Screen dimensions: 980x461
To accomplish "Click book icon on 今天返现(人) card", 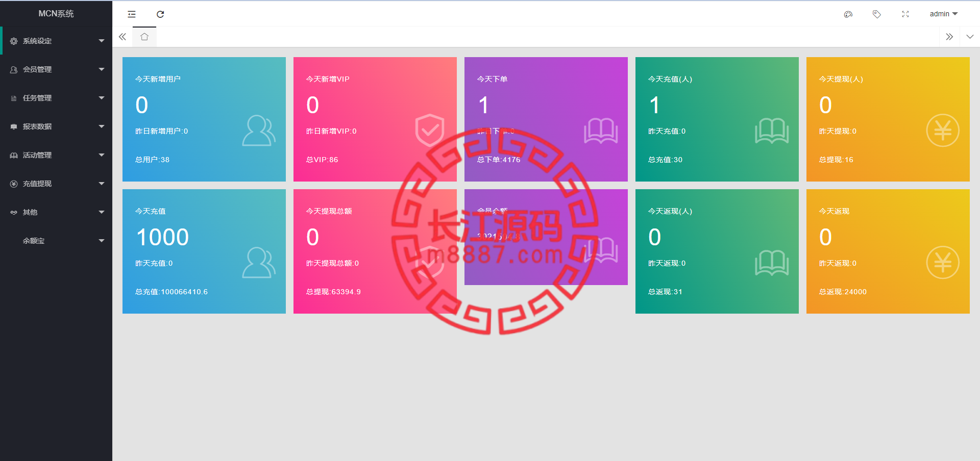I will click(772, 263).
